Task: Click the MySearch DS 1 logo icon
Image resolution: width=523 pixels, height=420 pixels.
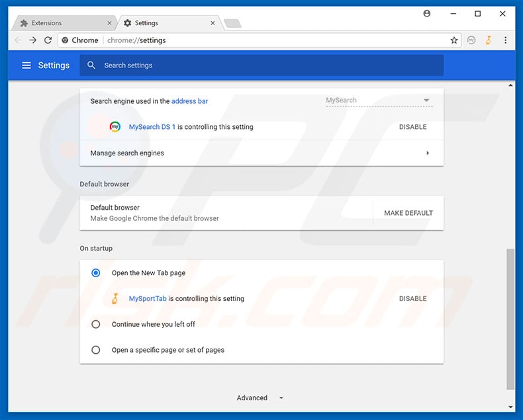Action: (x=115, y=127)
